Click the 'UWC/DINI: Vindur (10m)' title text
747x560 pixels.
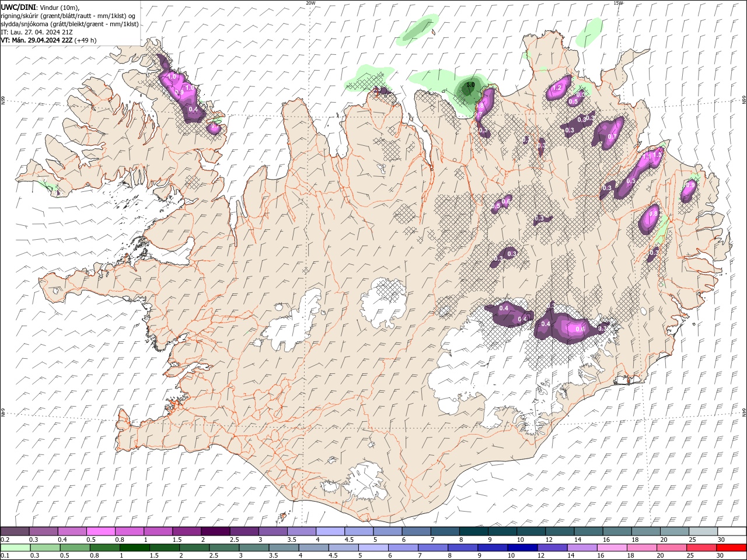pyautogui.click(x=40, y=7)
